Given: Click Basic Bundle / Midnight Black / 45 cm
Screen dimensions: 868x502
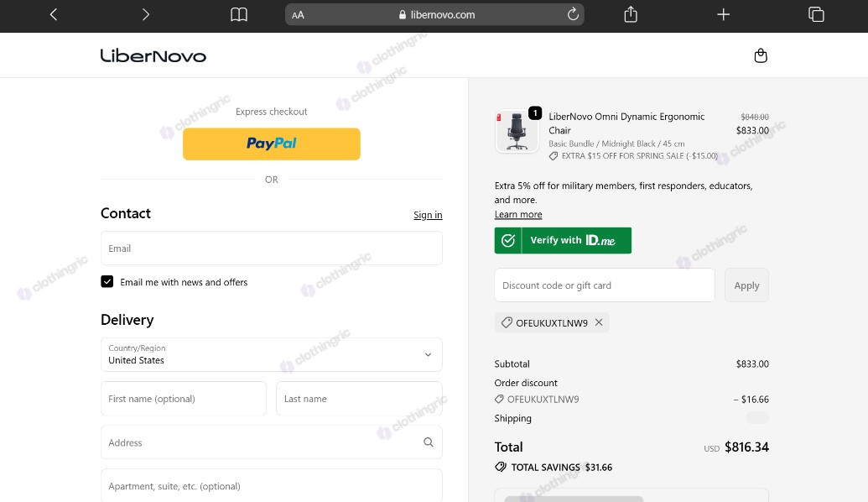Looking at the screenshot, I should (616, 144).
